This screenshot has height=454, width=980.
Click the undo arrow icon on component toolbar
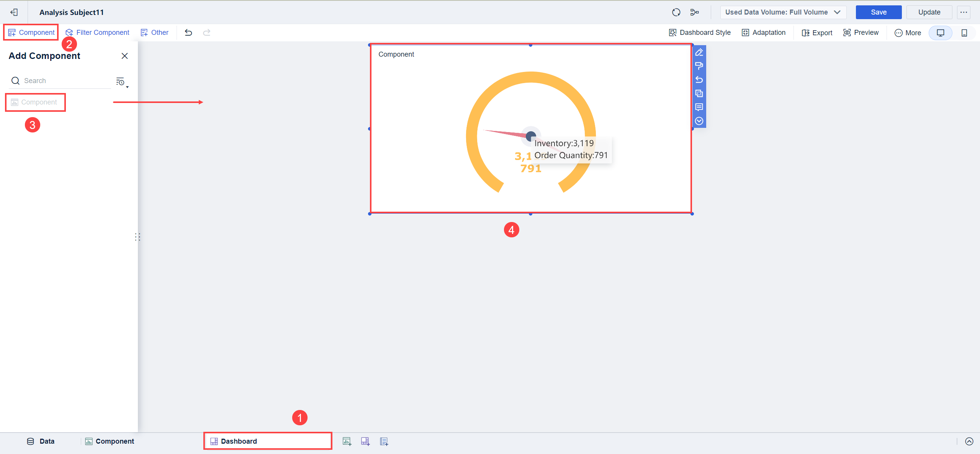(699, 80)
